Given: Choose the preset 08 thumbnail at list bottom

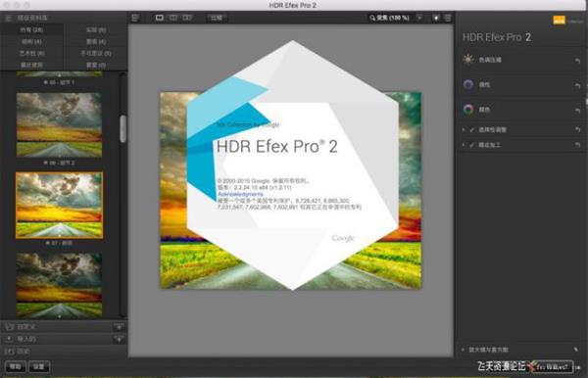Looking at the screenshot, I should coord(59,285).
